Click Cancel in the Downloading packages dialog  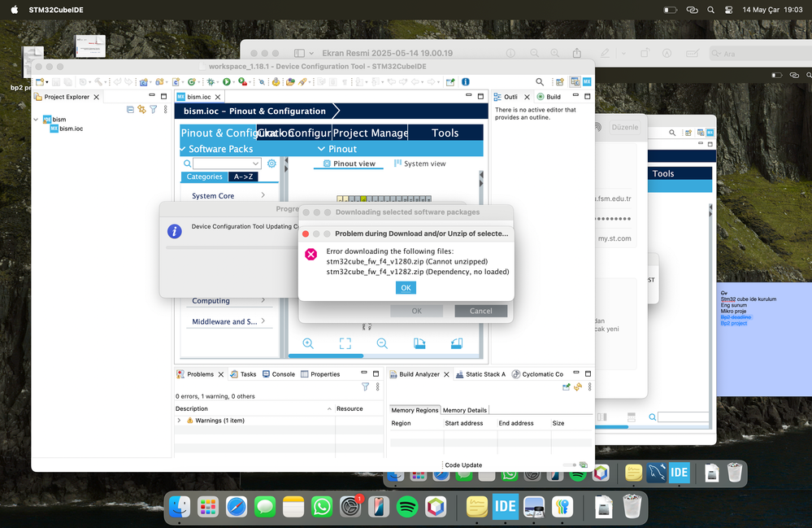pyautogui.click(x=480, y=311)
